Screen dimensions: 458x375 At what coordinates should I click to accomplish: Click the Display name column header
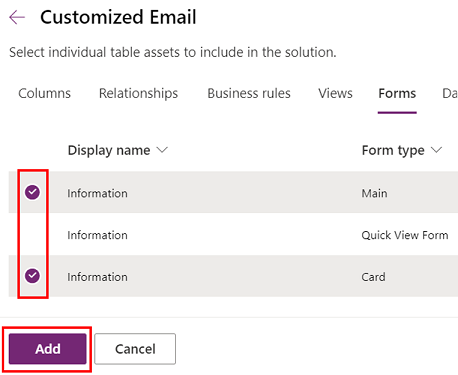pos(109,150)
